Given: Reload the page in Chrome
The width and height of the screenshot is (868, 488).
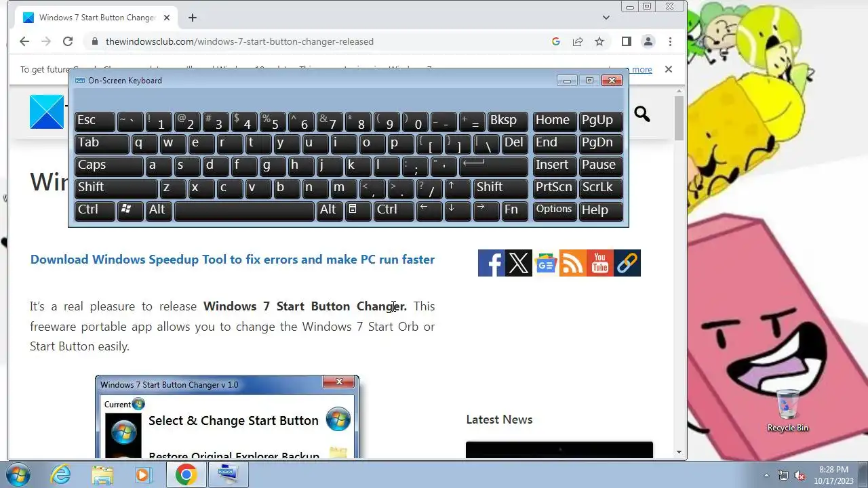Looking at the screenshot, I should [x=68, y=41].
